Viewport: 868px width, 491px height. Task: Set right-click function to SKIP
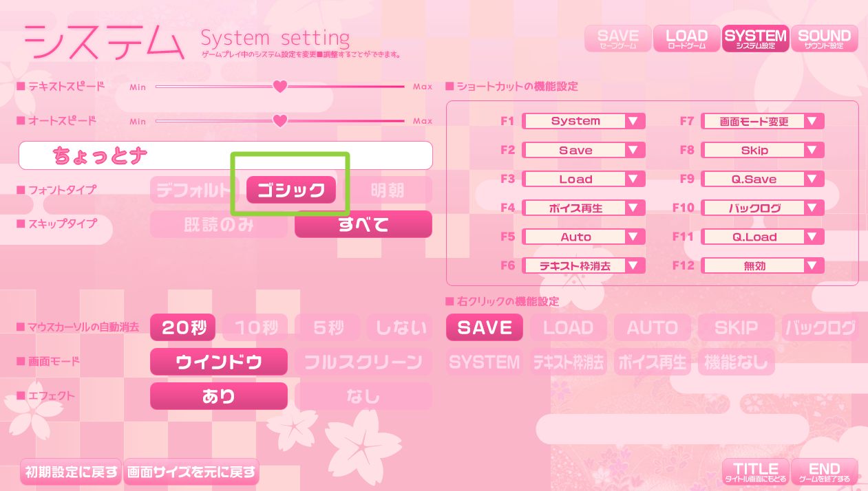[x=736, y=328]
